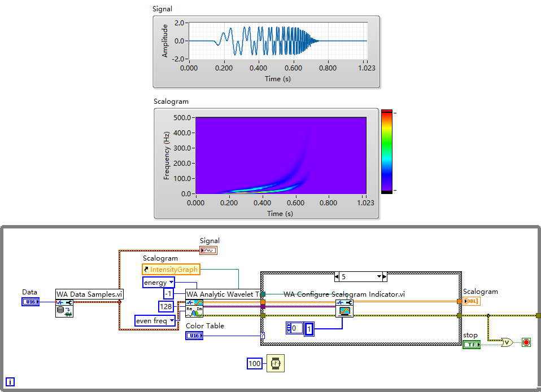The height and width of the screenshot is (392, 541).
Task: Select the Scalogram DBL indicator terminal
Action: 472,301
